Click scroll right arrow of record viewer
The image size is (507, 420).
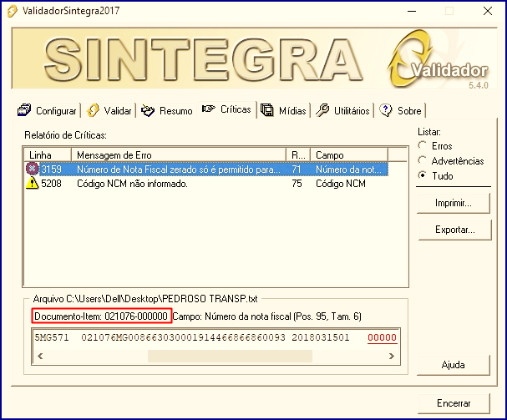(x=392, y=356)
